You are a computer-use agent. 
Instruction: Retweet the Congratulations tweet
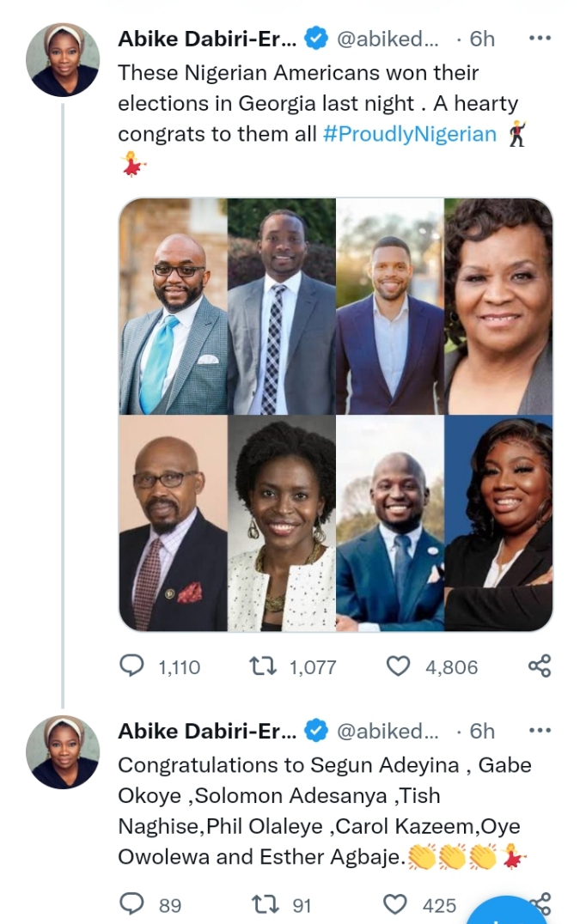click(259, 904)
